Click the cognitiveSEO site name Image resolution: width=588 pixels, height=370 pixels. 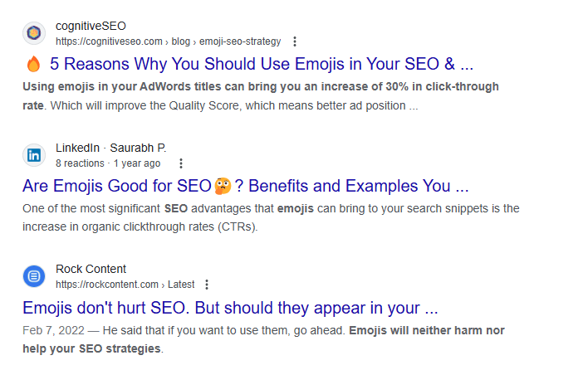tap(91, 26)
